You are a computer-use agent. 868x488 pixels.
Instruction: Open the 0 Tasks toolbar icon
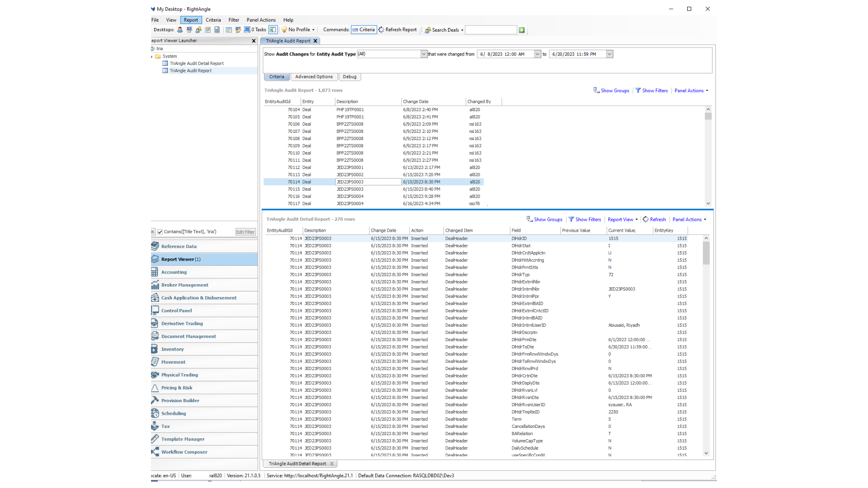click(x=255, y=30)
